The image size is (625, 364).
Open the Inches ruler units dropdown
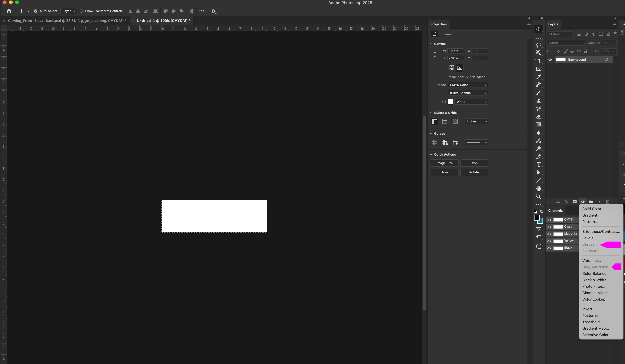click(476, 121)
